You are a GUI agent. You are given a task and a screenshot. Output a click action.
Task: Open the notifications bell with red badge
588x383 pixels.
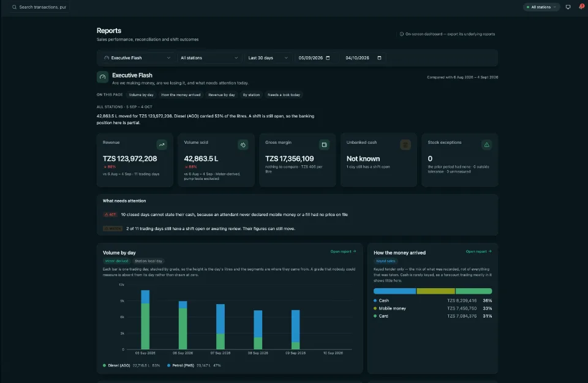pos(581,7)
